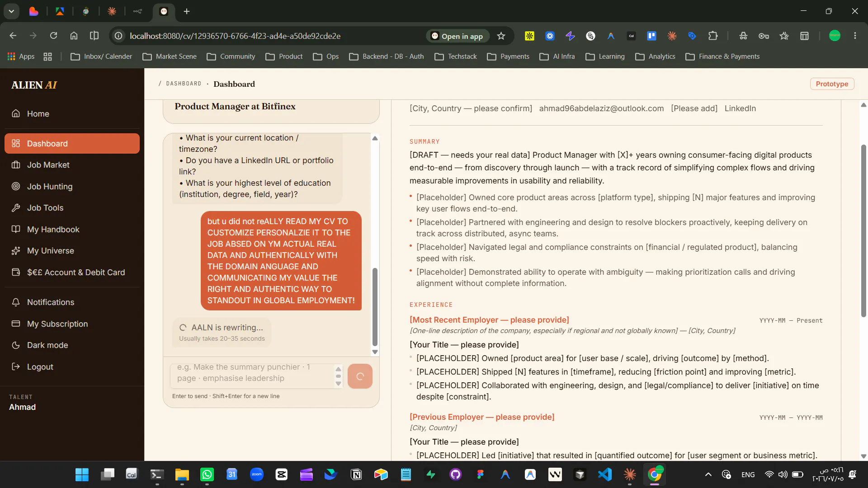Screen dimensions: 868x488
Task: Open Windows Start menu
Action: coord(82,474)
